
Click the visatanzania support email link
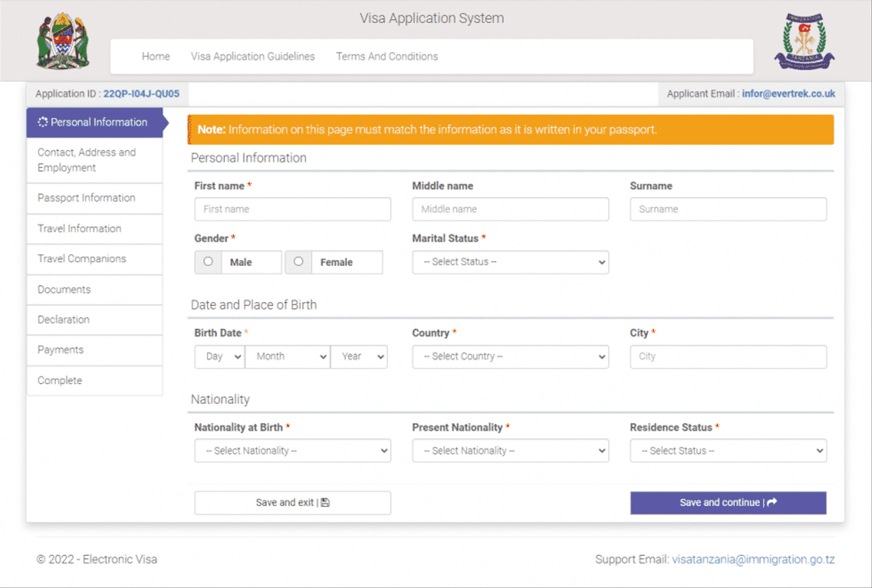(x=753, y=559)
